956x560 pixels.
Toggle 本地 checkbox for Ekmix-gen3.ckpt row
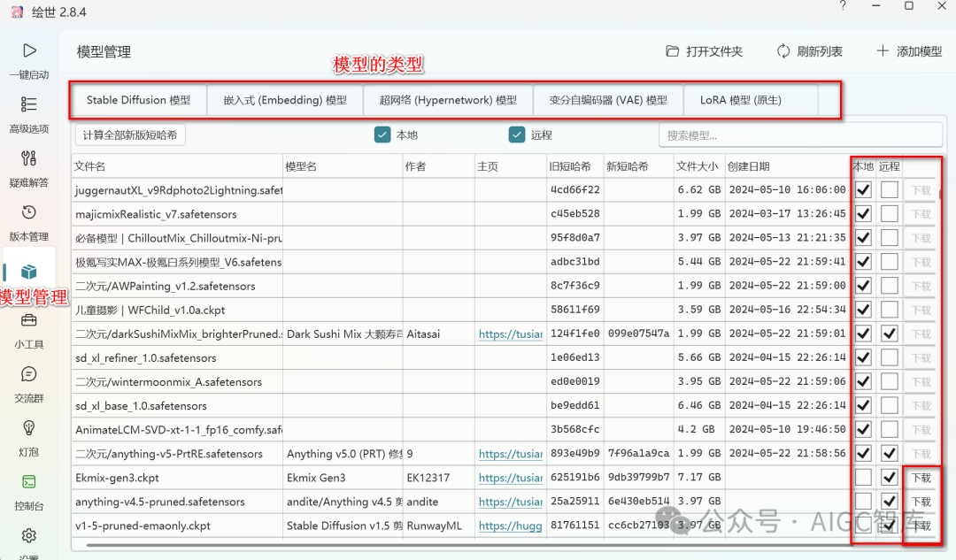tap(863, 478)
